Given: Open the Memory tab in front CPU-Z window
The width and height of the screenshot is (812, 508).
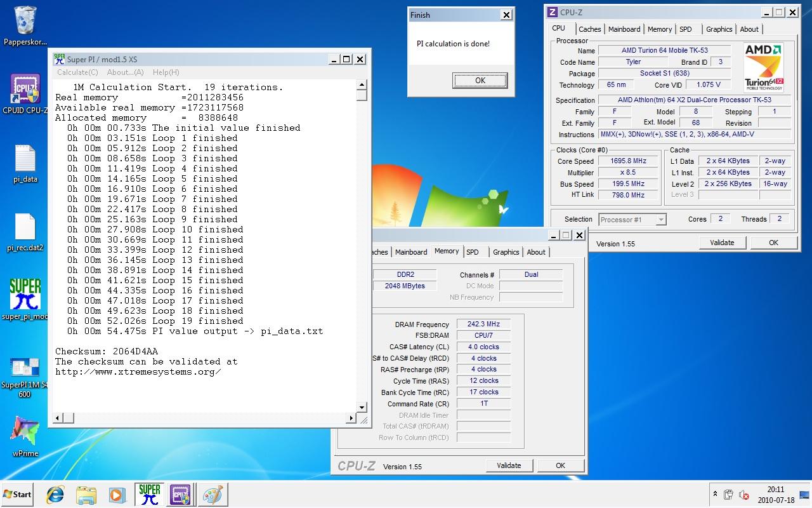Looking at the screenshot, I should tap(660, 29).
